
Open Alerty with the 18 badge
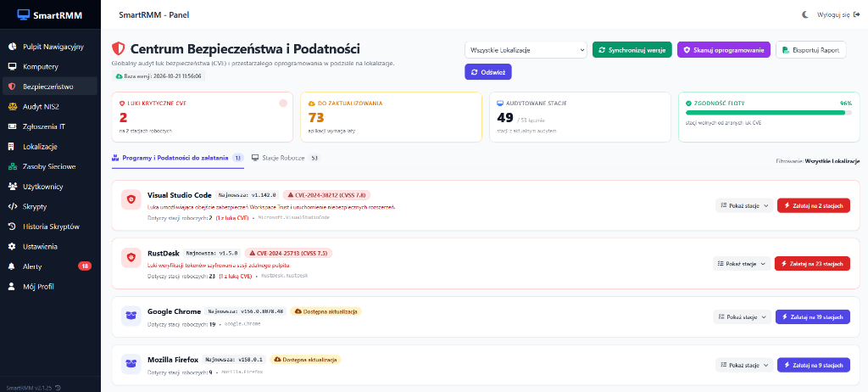[x=50, y=266]
